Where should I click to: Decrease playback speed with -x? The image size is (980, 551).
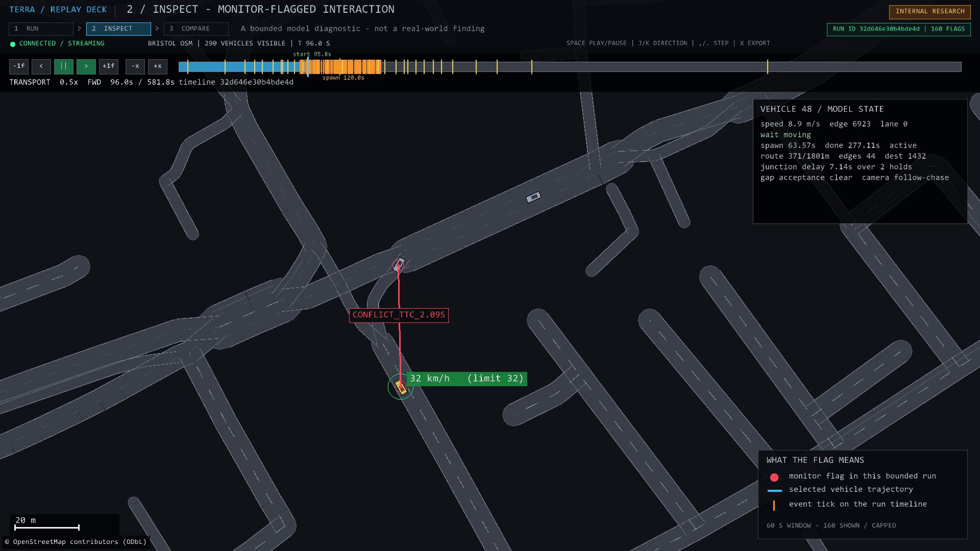tap(135, 66)
